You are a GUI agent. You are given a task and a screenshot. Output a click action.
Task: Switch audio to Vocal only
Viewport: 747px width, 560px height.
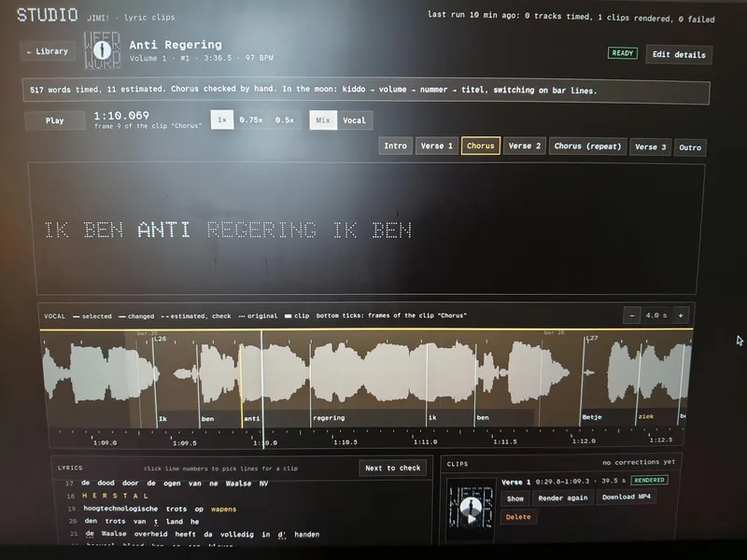[355, 120]
